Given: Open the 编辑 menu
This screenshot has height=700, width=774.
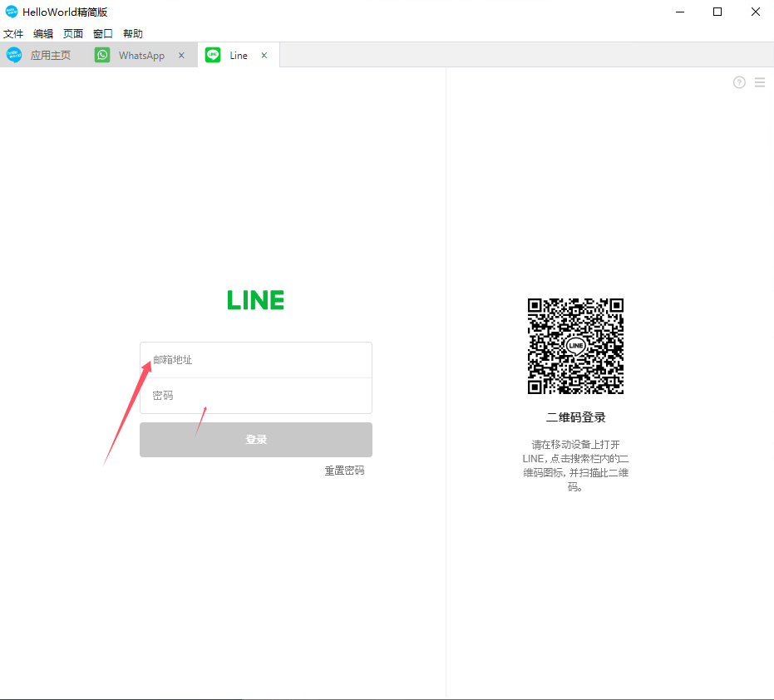Looking at the screenshot, I should click(43, 33).
